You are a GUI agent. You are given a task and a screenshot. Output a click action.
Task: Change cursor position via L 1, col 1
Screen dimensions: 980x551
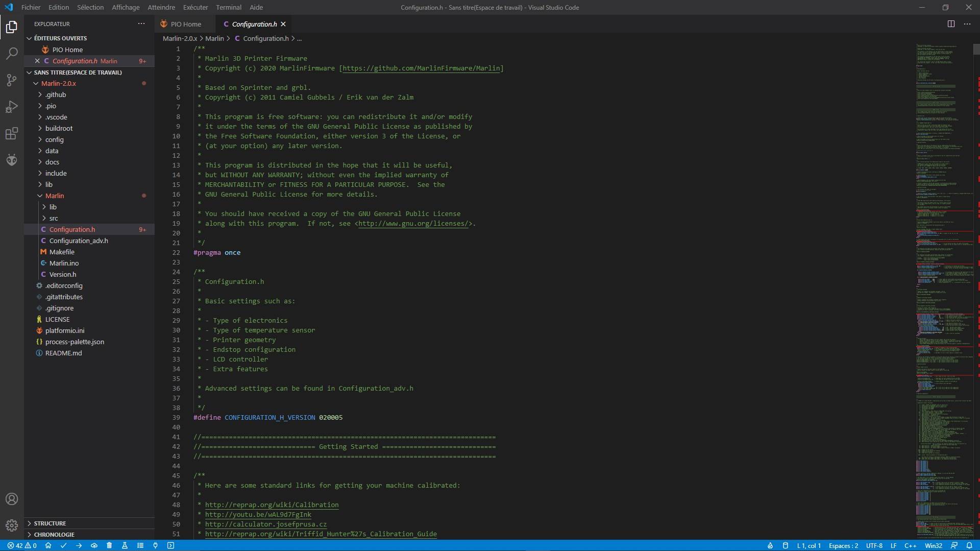click(809, 545)
